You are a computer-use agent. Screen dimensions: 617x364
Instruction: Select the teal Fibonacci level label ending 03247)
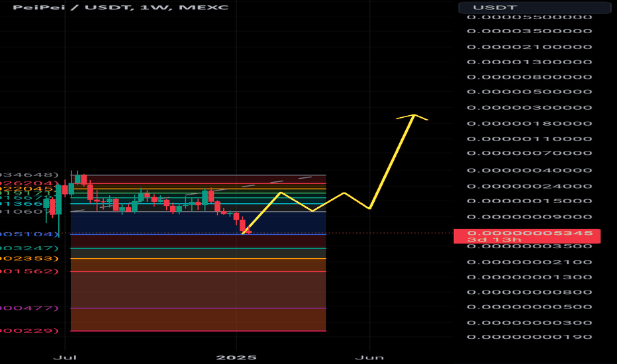(29, 248)
